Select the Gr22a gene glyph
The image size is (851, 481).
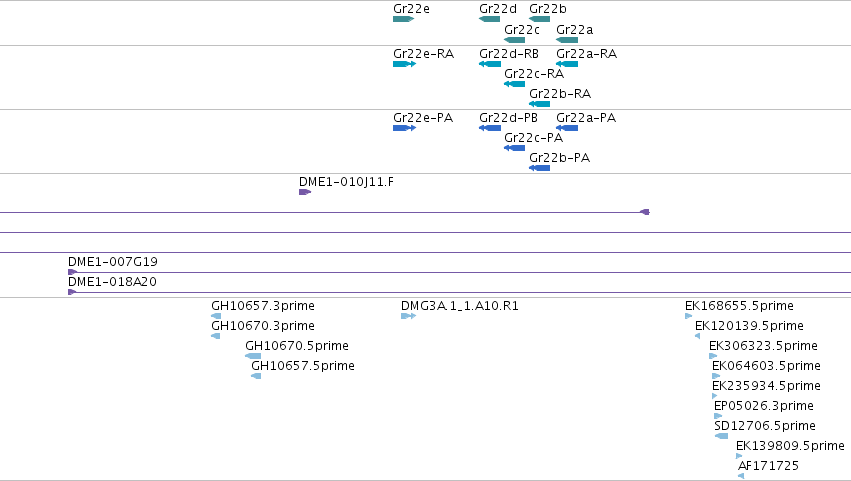click(x=567, y=40)
